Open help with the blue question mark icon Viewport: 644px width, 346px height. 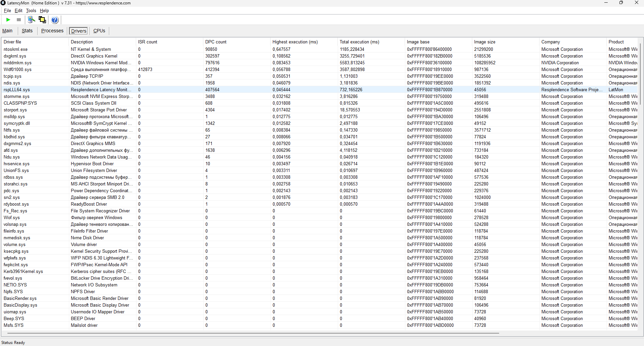pyautogui.click(x=55, y=20)
